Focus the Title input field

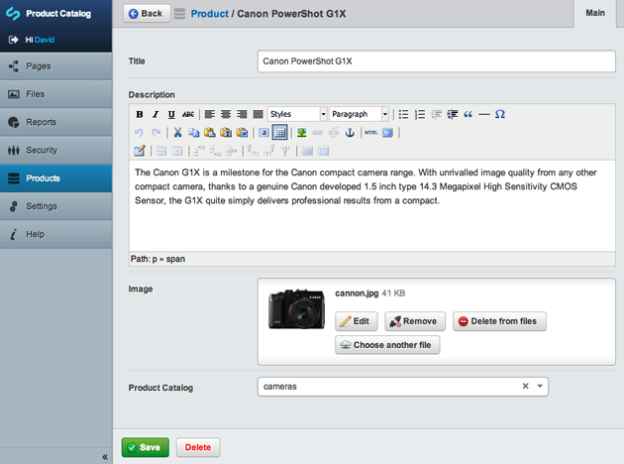[x=436, y=61]
